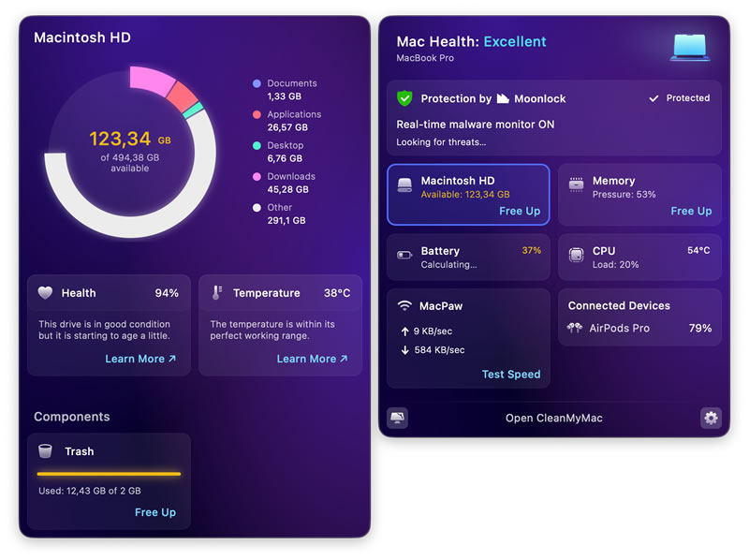
Task: Click the Downloads color dot
Action: 257,177
